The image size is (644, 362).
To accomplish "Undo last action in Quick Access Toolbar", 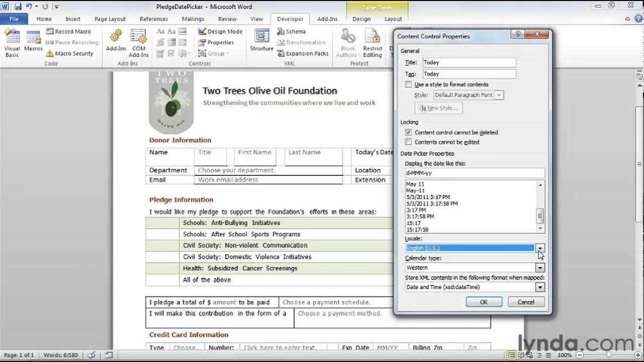I will (29, 7).
